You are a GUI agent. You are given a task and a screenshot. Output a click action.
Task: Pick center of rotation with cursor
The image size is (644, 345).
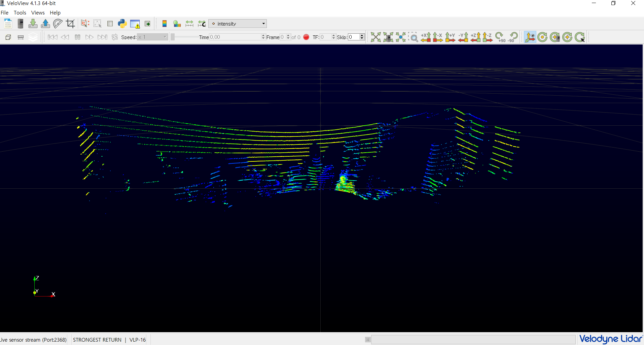click(x=580, y=37)
